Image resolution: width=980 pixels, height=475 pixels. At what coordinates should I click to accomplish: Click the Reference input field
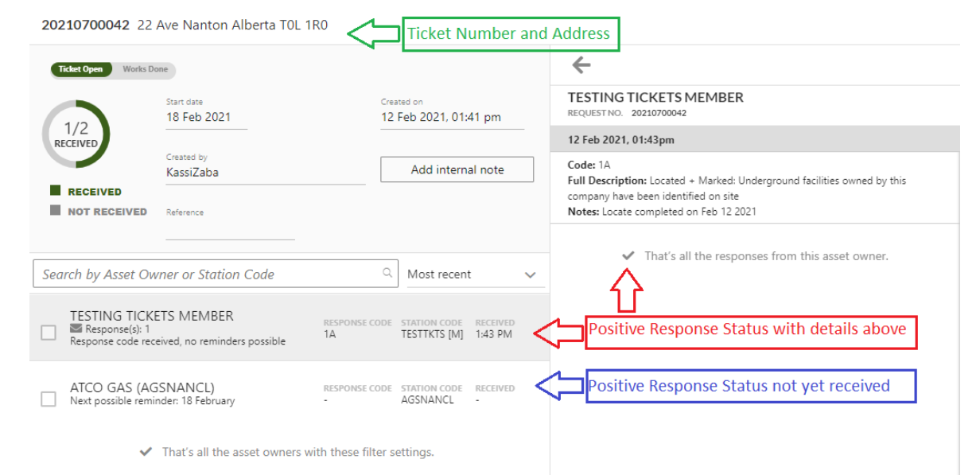[x=230, y=229]
